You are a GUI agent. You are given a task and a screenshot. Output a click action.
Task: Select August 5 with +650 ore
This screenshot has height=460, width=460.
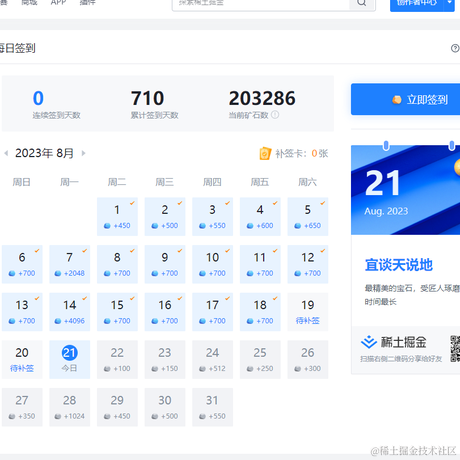click(308, 217)
